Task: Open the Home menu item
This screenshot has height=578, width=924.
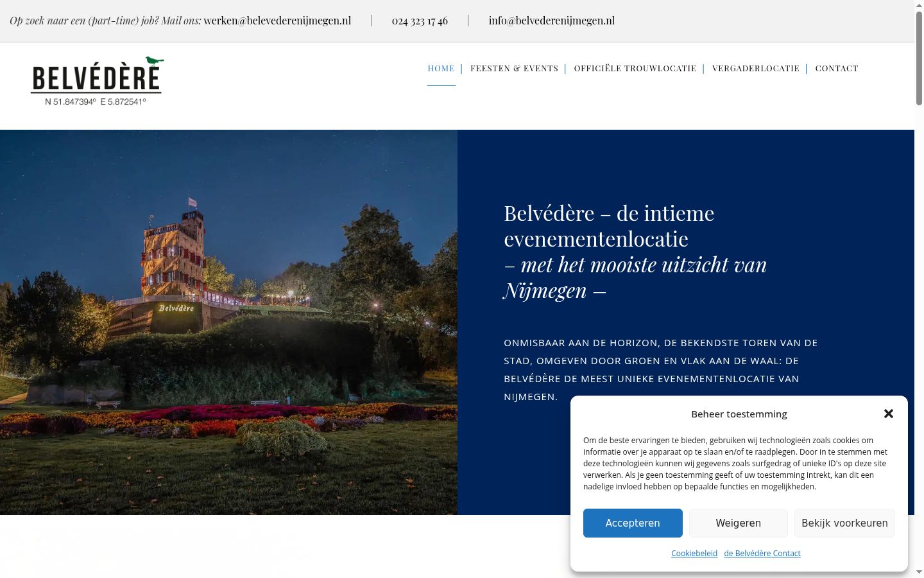Action: pos(441,68)
